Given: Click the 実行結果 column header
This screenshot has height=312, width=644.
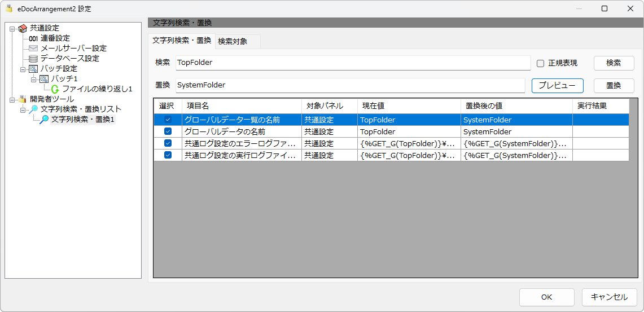Looking at the screenshot, I should pos(601,106).
